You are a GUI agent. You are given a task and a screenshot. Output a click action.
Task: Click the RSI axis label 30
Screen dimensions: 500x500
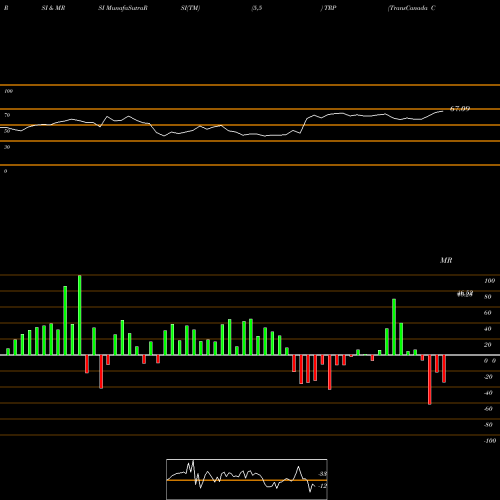point(7,147)
